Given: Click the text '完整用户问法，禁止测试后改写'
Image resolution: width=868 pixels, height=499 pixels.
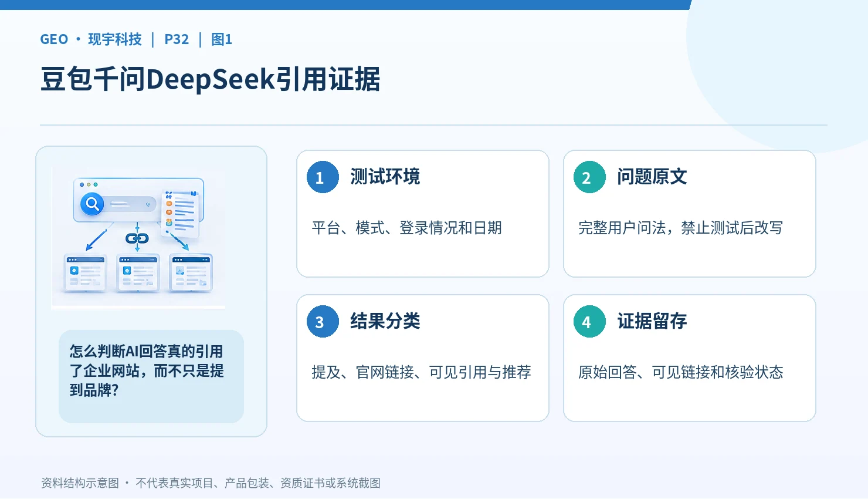Looking at the screenshot, I should pos(681,228).
